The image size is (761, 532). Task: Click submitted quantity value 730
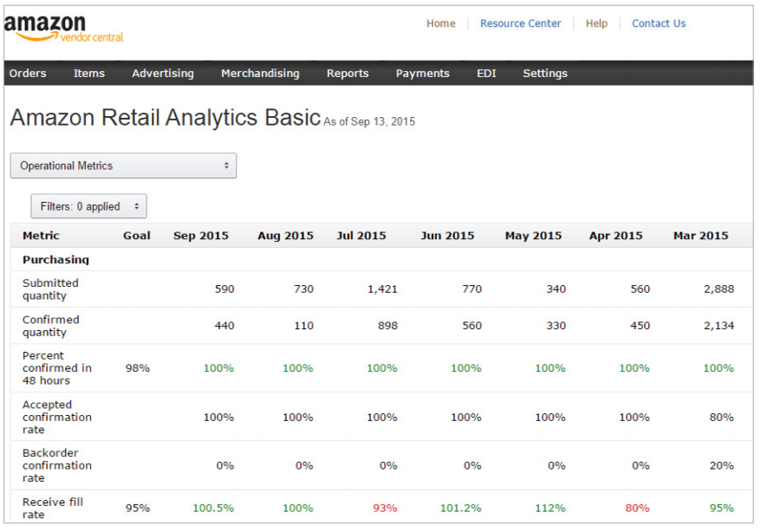coord(303,289)
